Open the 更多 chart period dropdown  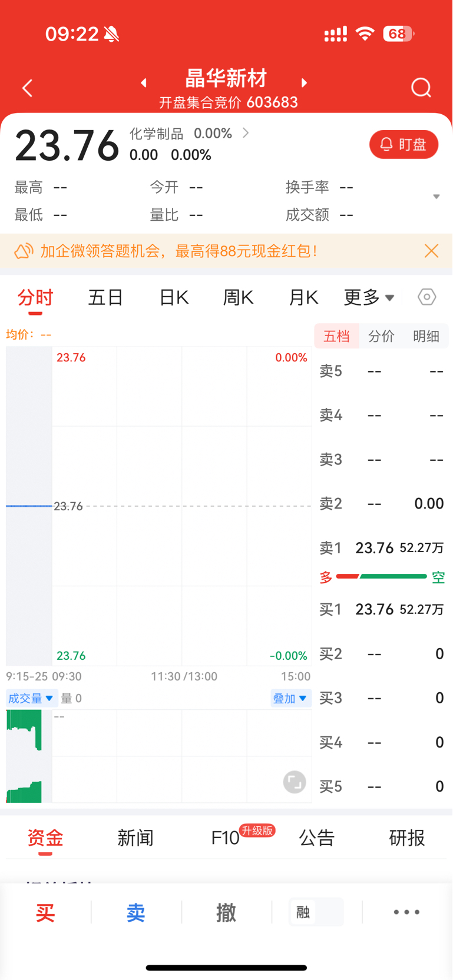369,298
